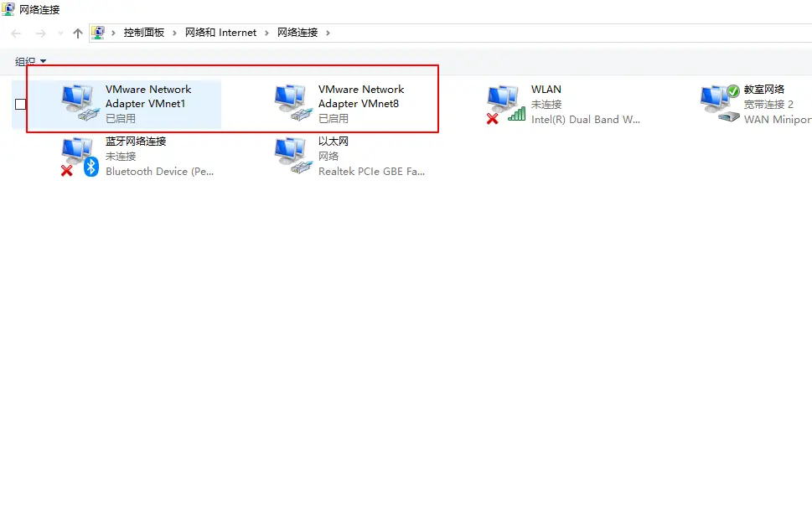
Task: Click the address bar location icon
Action: (98, 33)
